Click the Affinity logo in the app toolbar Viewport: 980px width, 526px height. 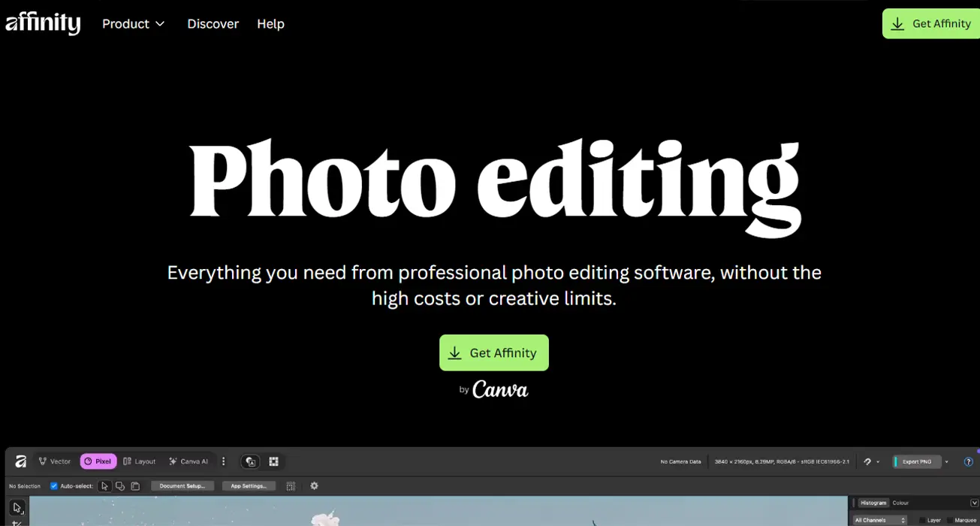click(20, 461)
